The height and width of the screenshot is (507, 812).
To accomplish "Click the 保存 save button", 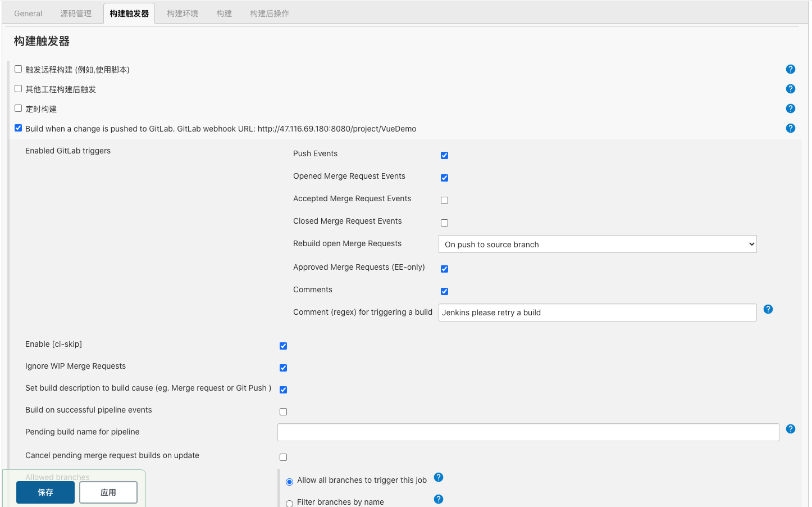I will tap(45, 492).
